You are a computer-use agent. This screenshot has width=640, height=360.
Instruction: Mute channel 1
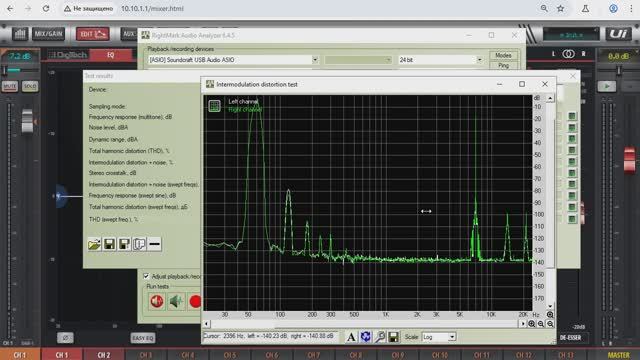click(10, 86)
